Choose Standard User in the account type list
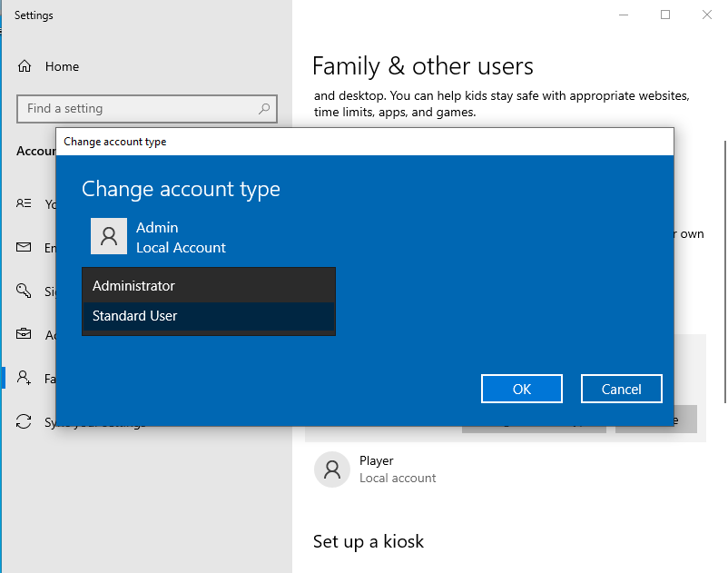The image size is (728, 573). coord(209,316)
